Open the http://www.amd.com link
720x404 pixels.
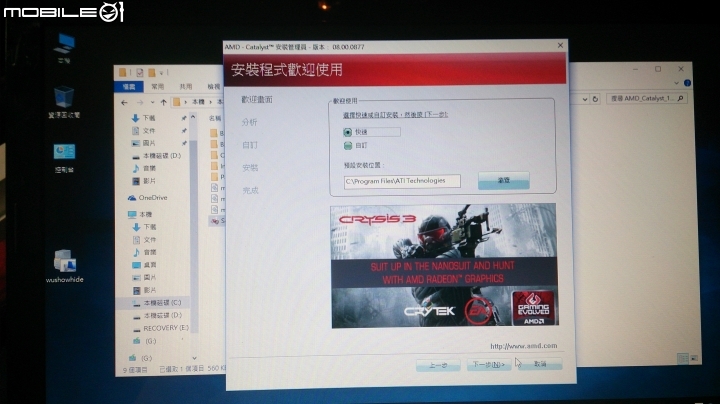(523, 346)
